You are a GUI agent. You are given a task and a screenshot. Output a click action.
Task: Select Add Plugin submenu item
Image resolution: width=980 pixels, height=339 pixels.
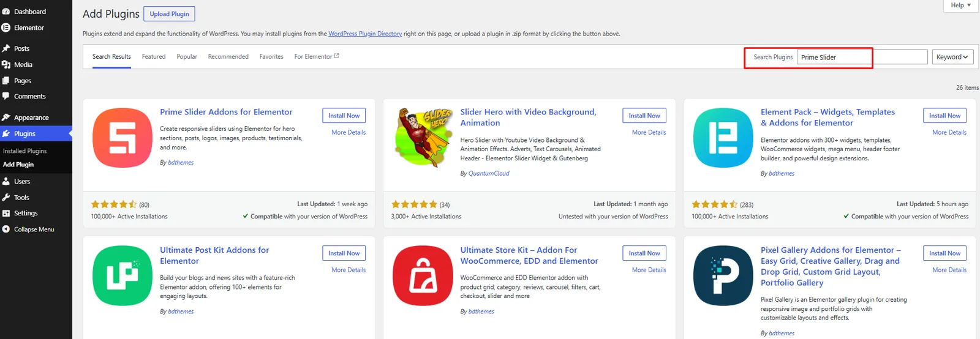click(x=18, y=165)
